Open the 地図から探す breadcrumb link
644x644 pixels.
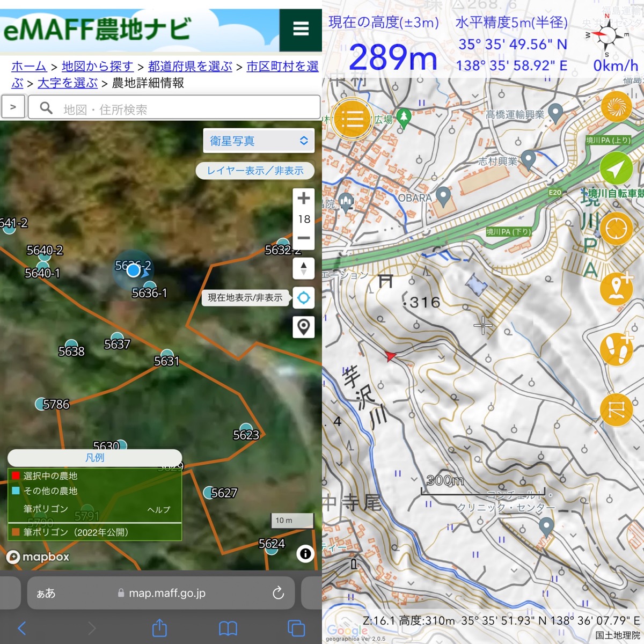coord(98,66)
